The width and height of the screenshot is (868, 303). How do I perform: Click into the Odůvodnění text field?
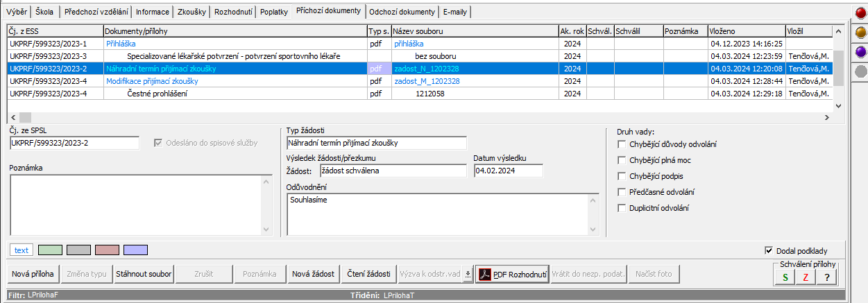(x=437, y=214)
